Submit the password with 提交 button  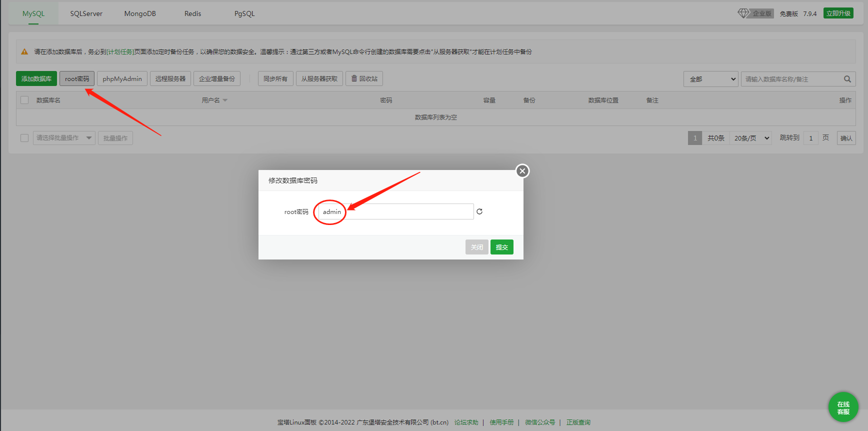502,247
